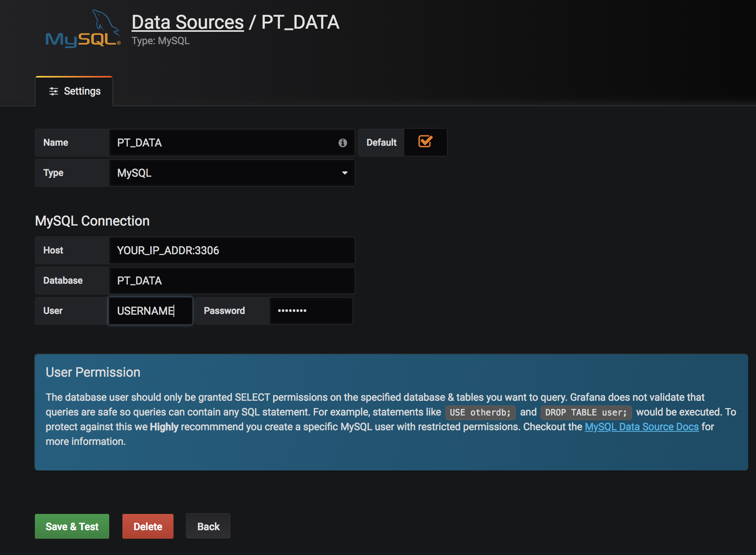
Task: Click the DROP TABLE user; code snippet
Action: [586, 412]
